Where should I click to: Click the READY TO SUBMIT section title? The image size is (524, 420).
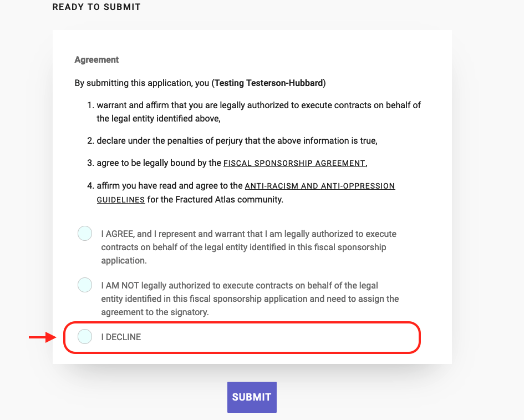tap(96, 7)
